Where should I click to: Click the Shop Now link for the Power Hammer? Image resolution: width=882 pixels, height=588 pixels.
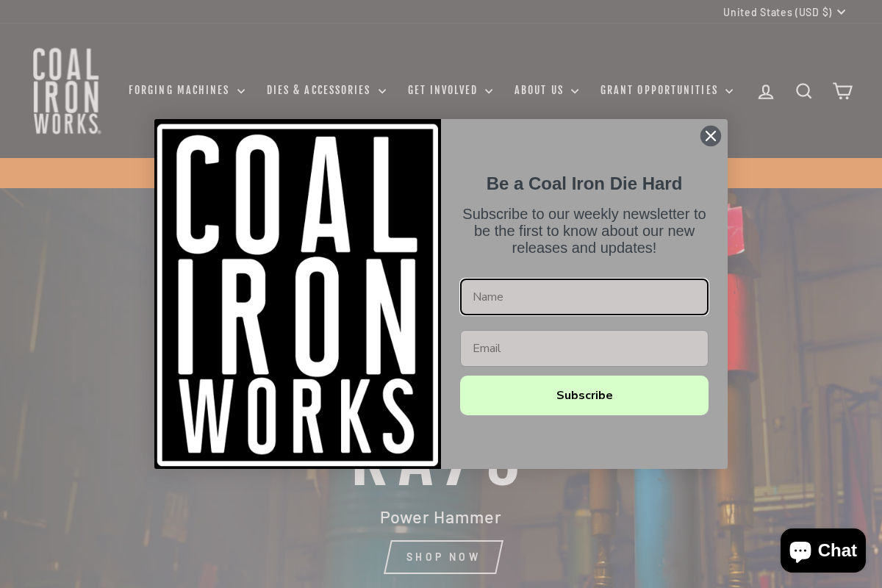point(442,556)
